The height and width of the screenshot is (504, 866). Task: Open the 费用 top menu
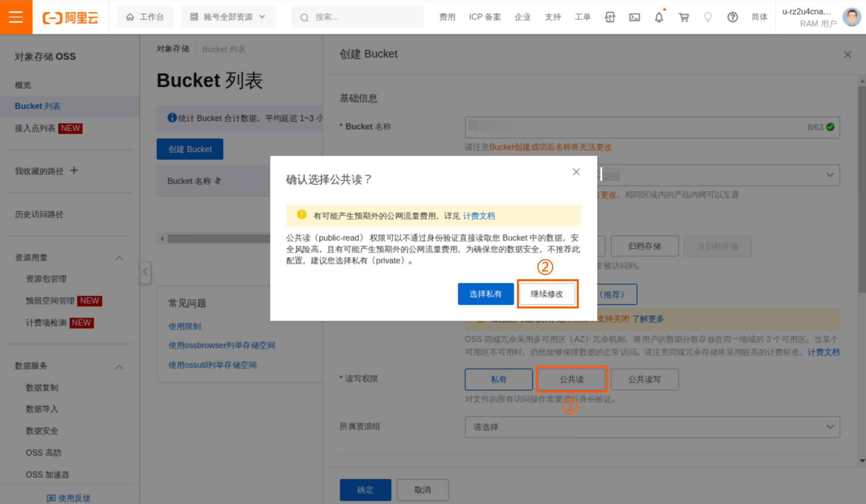tap(447, 17)
